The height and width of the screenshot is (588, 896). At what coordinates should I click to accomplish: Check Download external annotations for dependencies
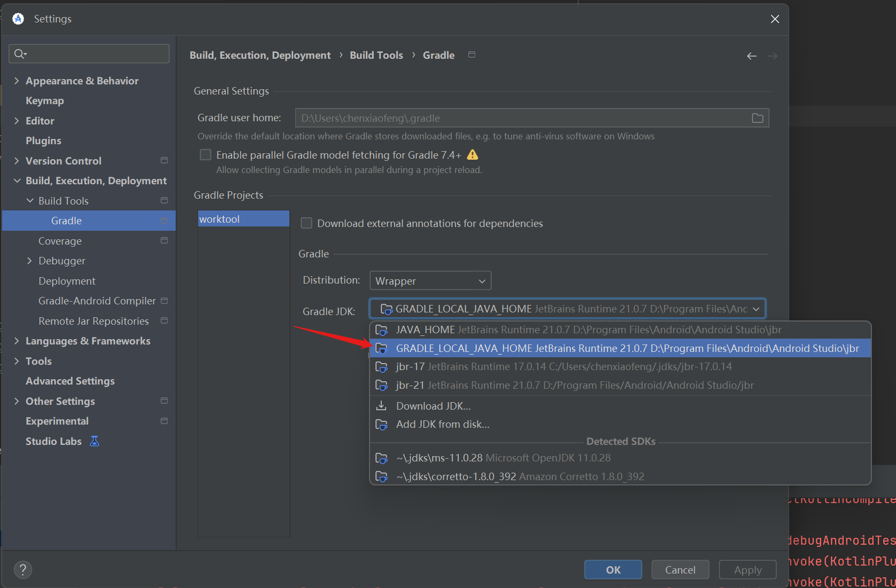(x=306, y=223)
